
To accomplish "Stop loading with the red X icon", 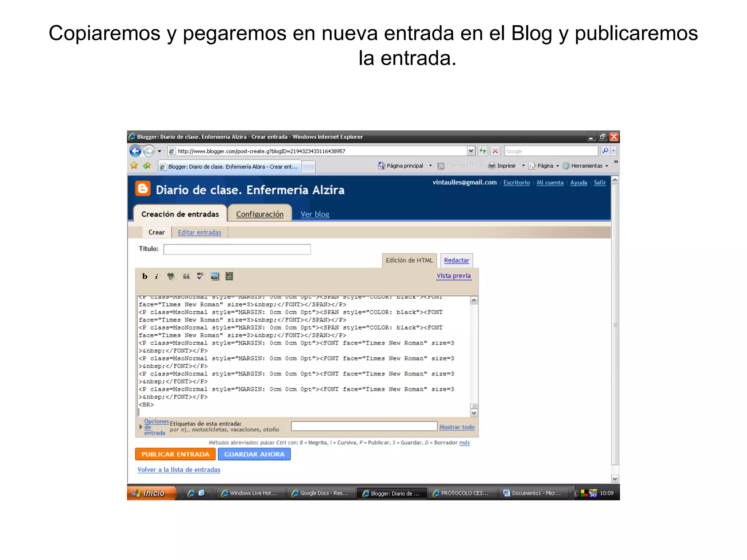I will point(495,151).
